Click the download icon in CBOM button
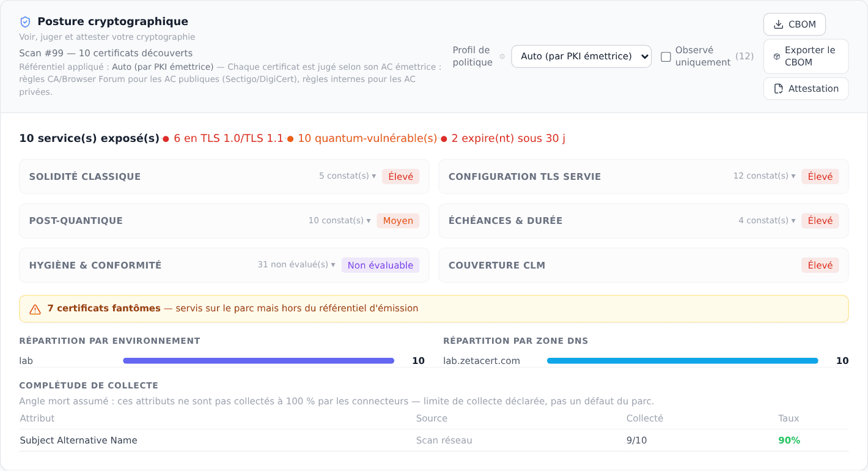Image resolution: width=868 pixels, height=471 pixels. [x=778, y=24]
